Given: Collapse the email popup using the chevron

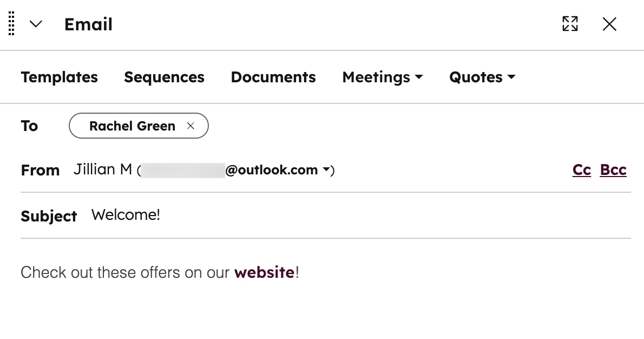Looking at the screenshot, I should pos(36,24).
